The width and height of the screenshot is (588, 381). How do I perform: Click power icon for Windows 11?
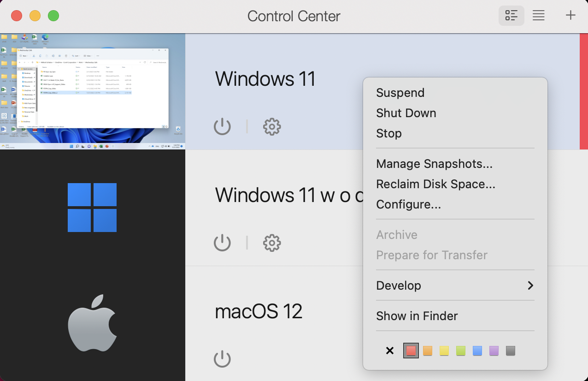222,126
